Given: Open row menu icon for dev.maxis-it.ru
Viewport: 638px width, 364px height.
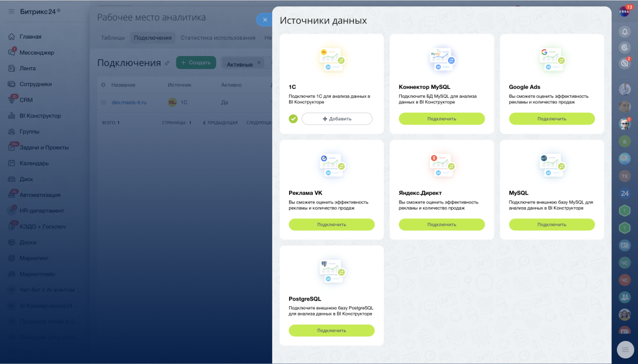Looking at the screenshot, I should coord(103,103).
